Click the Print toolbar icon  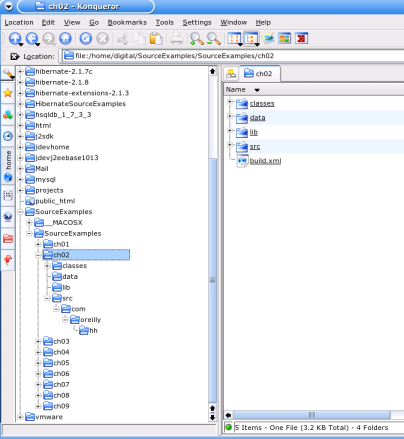[x=177, y=39]
